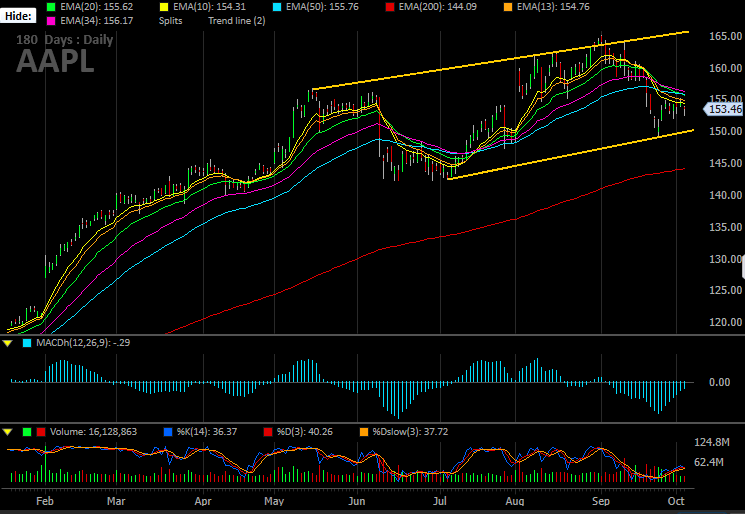Click the 160.00 price axis label
Viewport: 745px width, 514px height.
point(726,68)
